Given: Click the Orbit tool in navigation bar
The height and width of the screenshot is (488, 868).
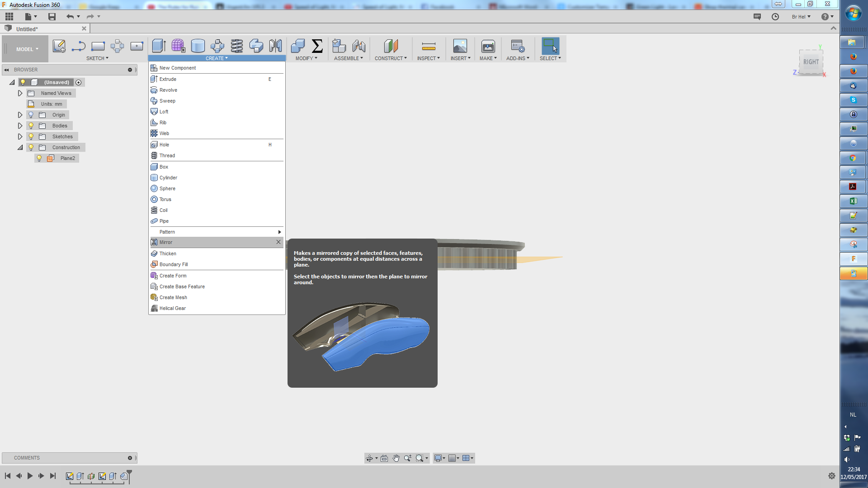Looking at the screenshot, I should pyautogui.click(x=369, y=458).
